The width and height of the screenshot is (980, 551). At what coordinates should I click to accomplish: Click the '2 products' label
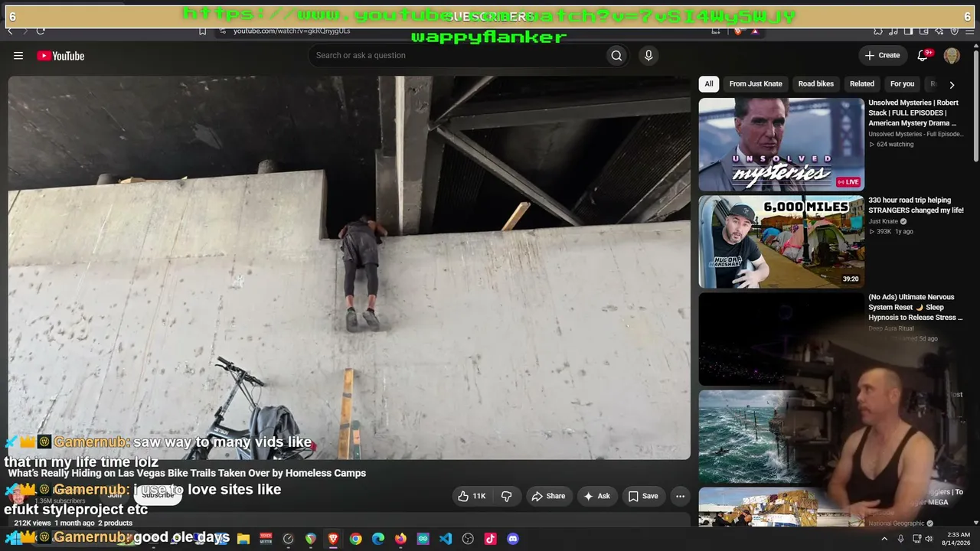(115, 523)
